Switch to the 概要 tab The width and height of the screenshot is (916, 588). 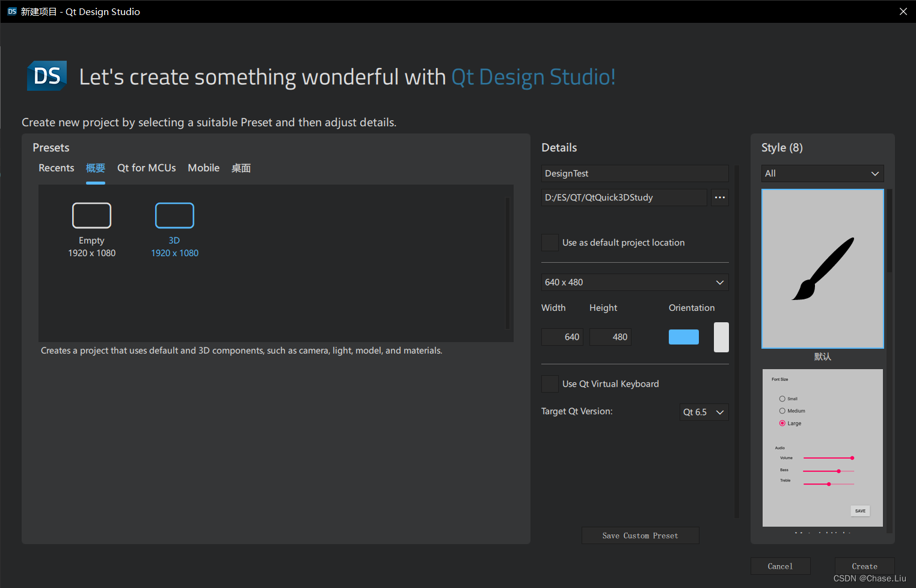[96, 168]
